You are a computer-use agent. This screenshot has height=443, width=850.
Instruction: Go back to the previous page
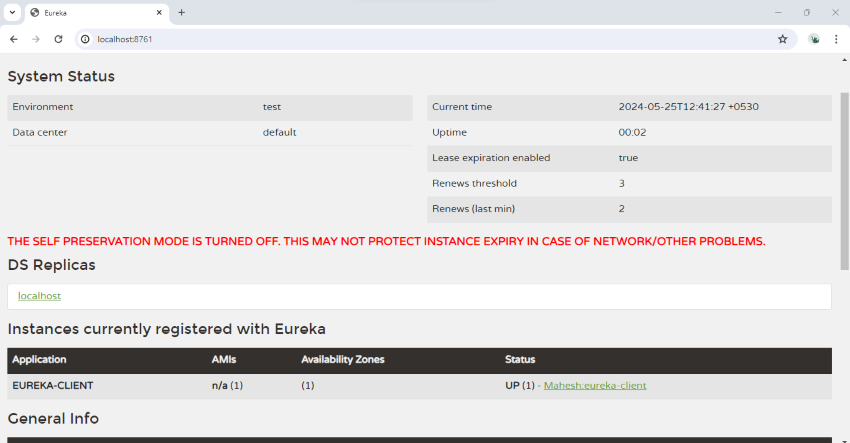point(14,39)
